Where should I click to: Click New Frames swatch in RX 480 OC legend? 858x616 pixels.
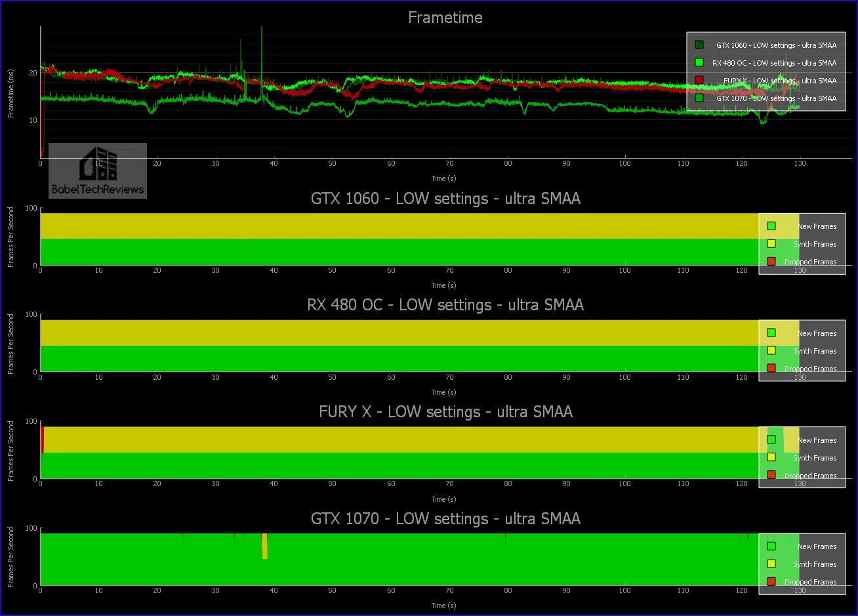coord(771,333)
